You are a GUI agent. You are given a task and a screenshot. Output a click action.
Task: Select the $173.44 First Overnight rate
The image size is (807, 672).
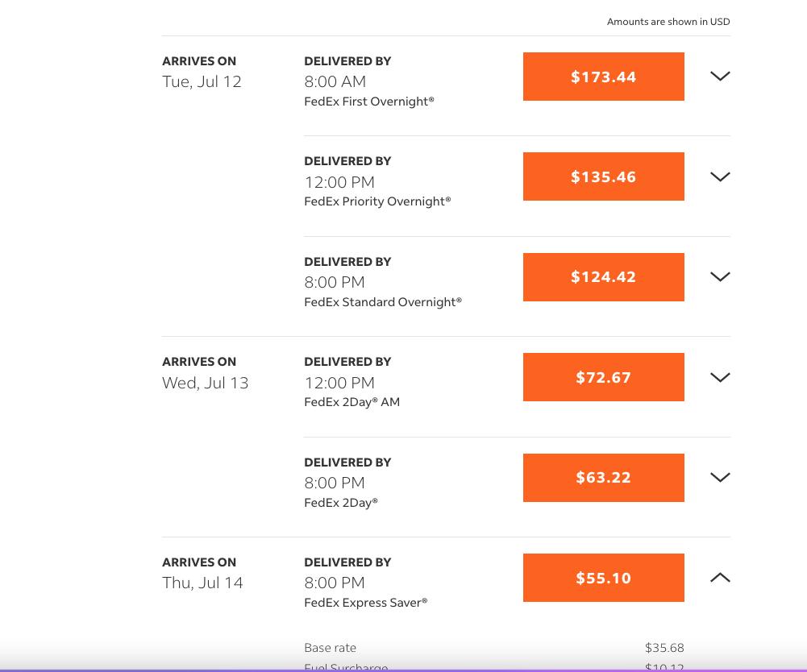[x=603, y=77]
